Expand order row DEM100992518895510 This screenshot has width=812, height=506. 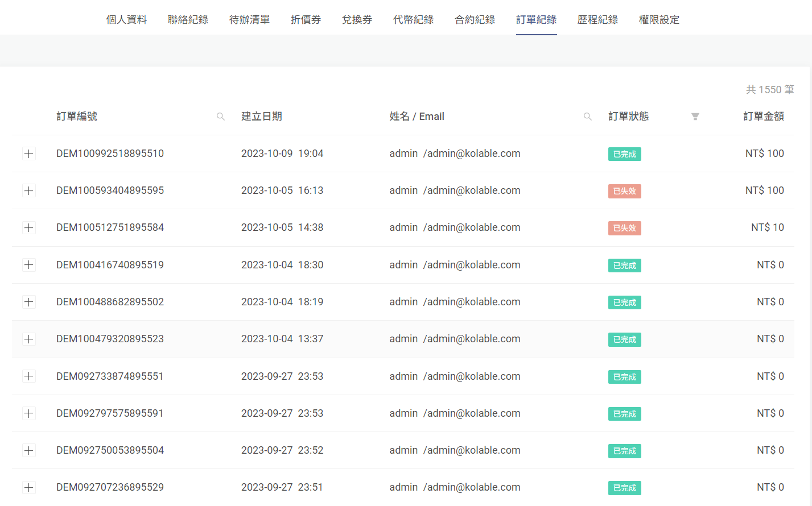[29, 154]
